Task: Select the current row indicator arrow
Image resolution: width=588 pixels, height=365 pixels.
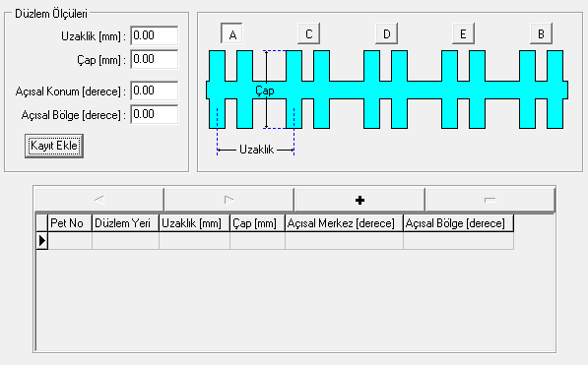Action: (x=42, y=241)
